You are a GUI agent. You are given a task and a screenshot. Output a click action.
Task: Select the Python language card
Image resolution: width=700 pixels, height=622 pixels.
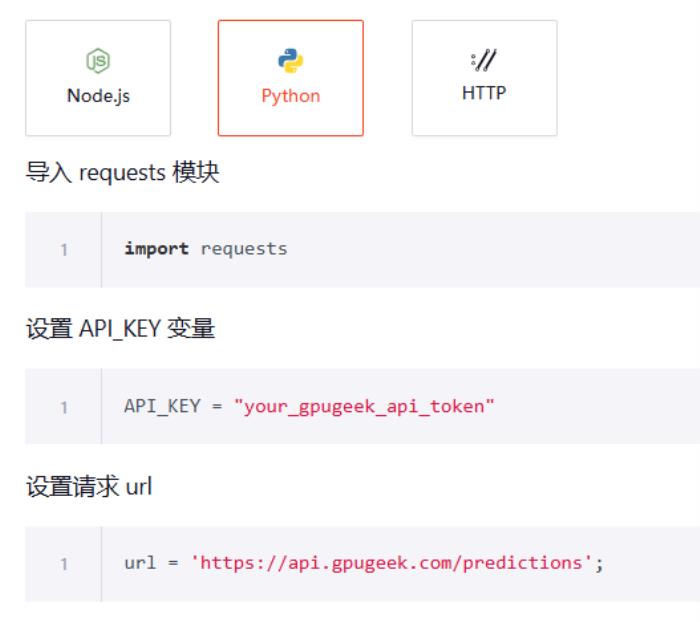(291, 78)
